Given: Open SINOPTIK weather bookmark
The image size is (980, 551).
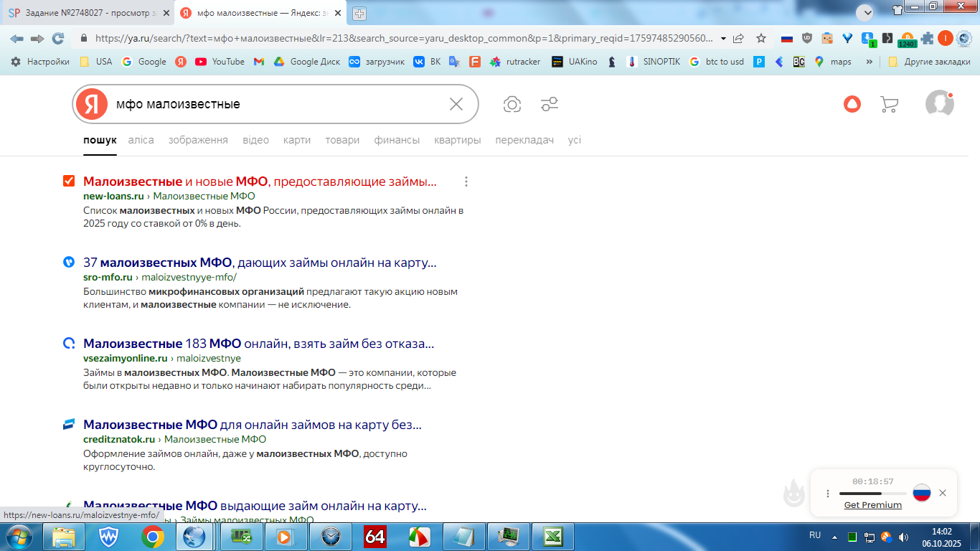Looking at the screenshot, I should tap(654, 62).
